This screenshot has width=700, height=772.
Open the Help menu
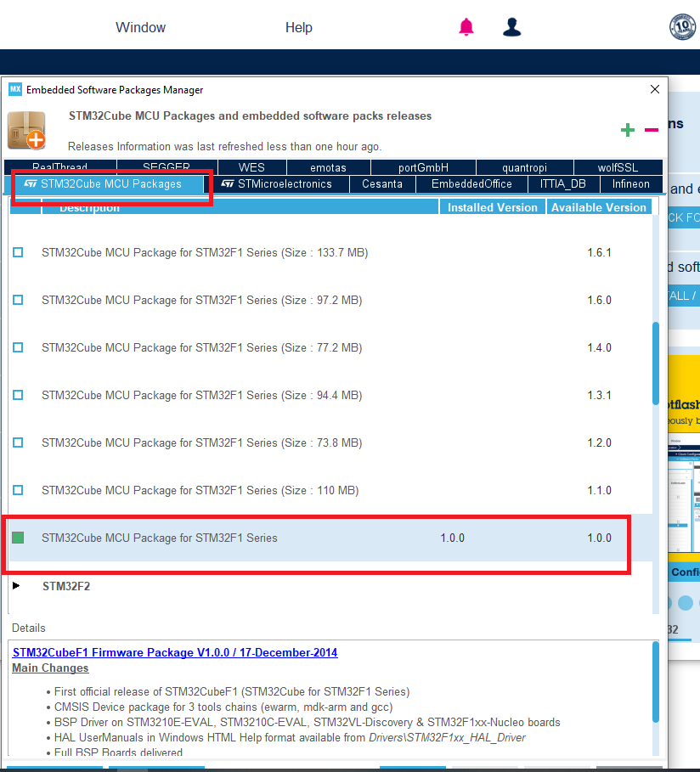[x=298, y=27]
